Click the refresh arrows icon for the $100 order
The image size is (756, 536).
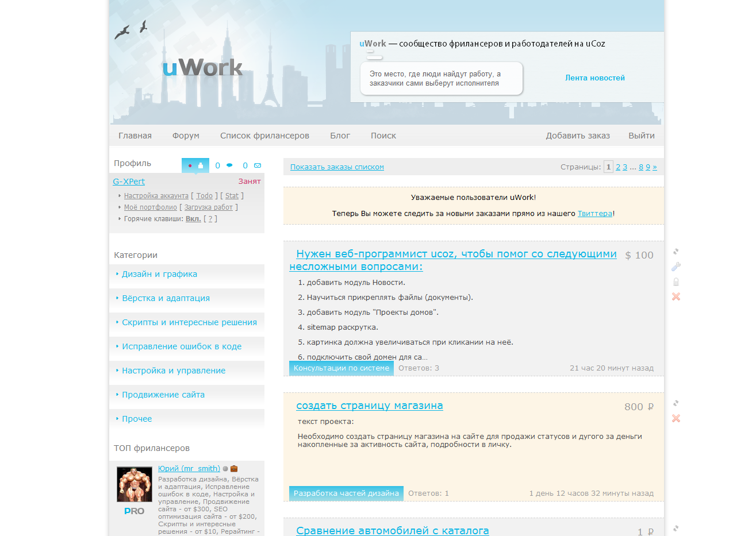676,252
